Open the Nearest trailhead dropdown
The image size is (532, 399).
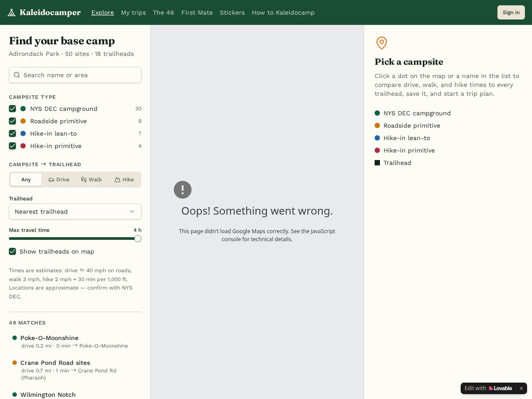tap(75, 211)
